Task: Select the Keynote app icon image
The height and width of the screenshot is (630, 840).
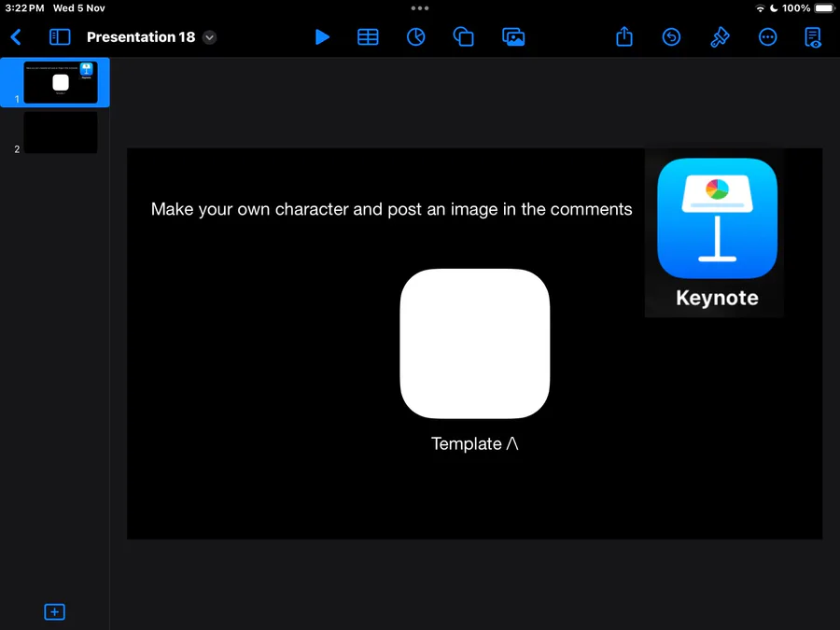Action: coord(714,232)
